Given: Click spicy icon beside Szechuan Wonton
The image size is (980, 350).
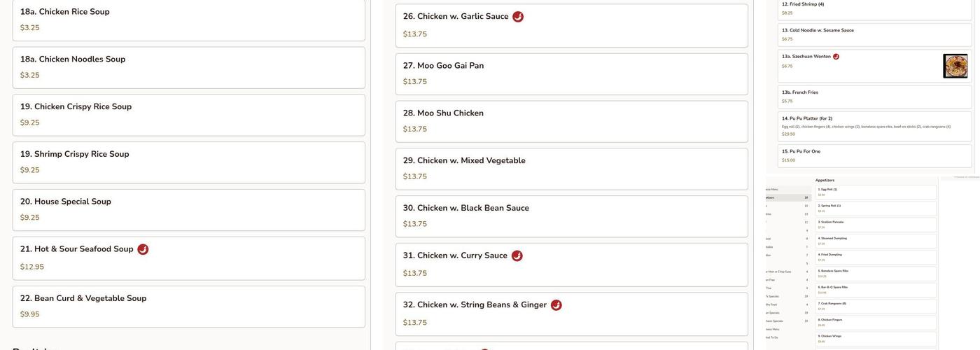Looking at the screenshot, I should (836, 57).
